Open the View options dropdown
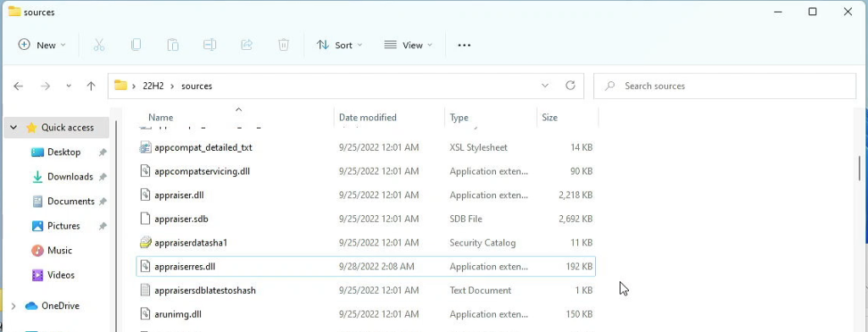The image size is (868, 332). click(x=409, y=46)
